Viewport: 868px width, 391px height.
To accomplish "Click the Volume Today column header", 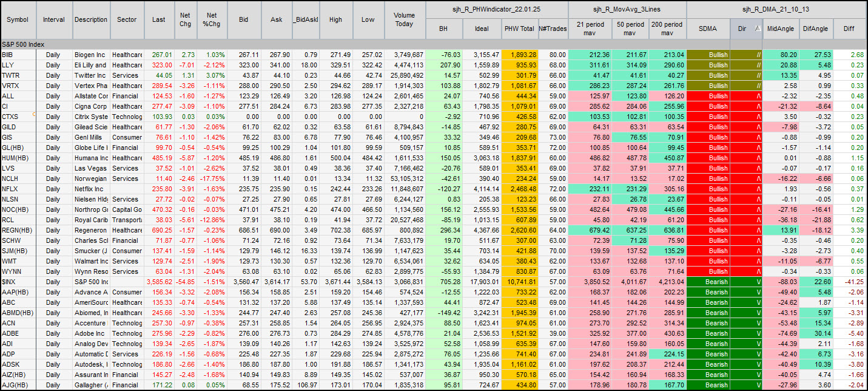I will [404, 19].
